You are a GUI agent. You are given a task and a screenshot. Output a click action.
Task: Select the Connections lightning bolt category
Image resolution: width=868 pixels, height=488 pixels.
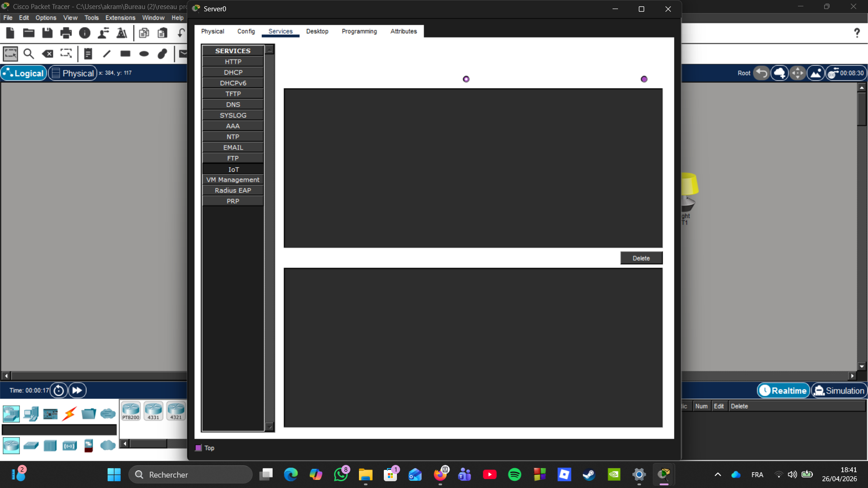coord(70,413)
